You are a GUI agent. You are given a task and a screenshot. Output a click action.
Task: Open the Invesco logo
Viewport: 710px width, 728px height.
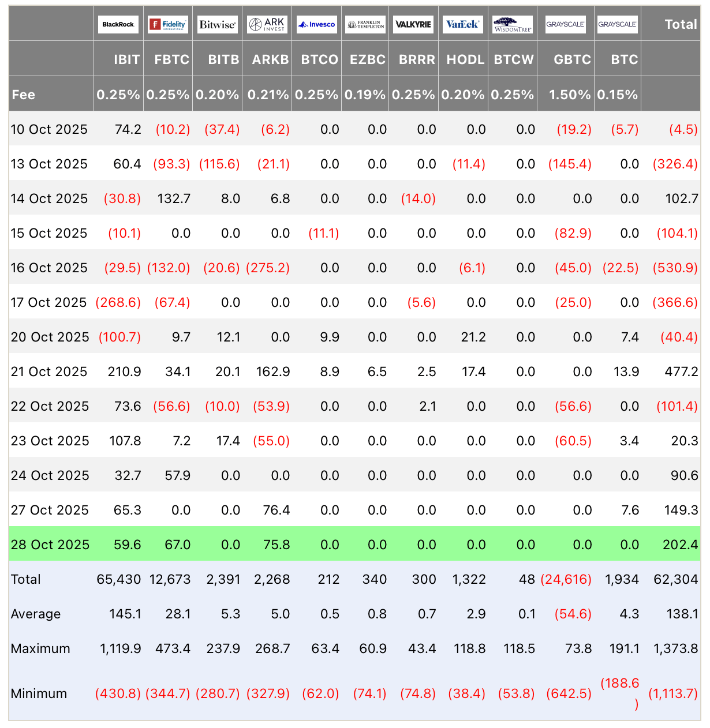pyautogui.click(x=316, y=24)
